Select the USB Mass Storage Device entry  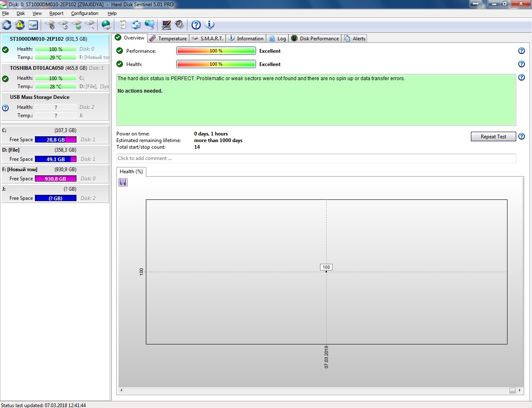click(40, 97)
